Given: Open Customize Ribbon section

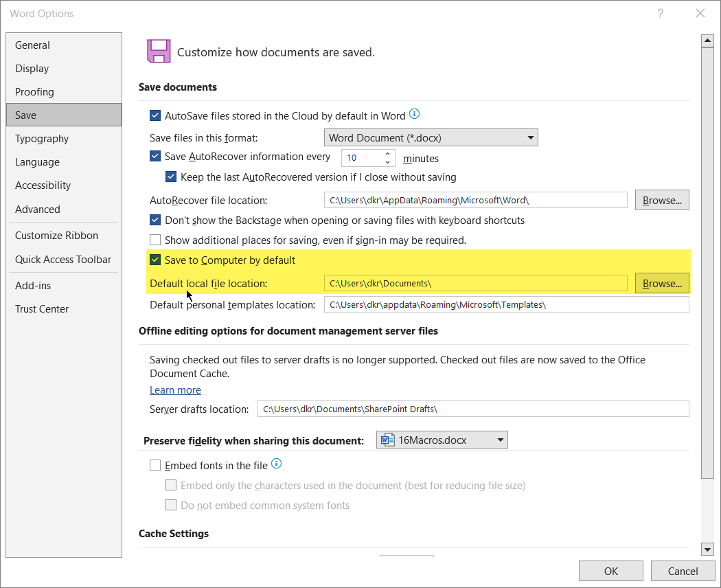Looking at the screenshot, I should (x=64, y=236).
